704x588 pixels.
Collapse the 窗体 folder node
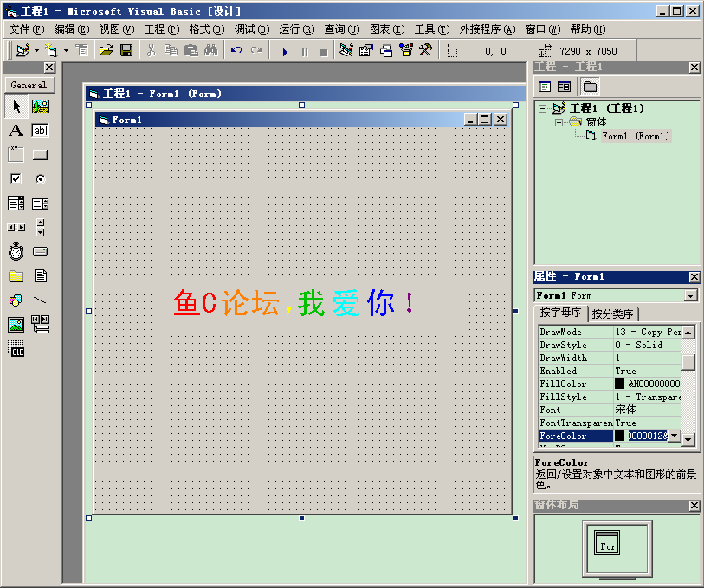click(x=559, y=122)
